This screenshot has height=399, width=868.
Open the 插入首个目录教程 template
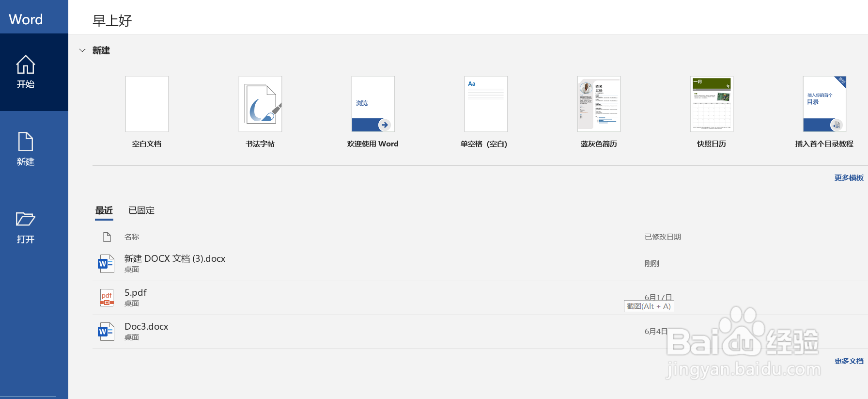824,104
